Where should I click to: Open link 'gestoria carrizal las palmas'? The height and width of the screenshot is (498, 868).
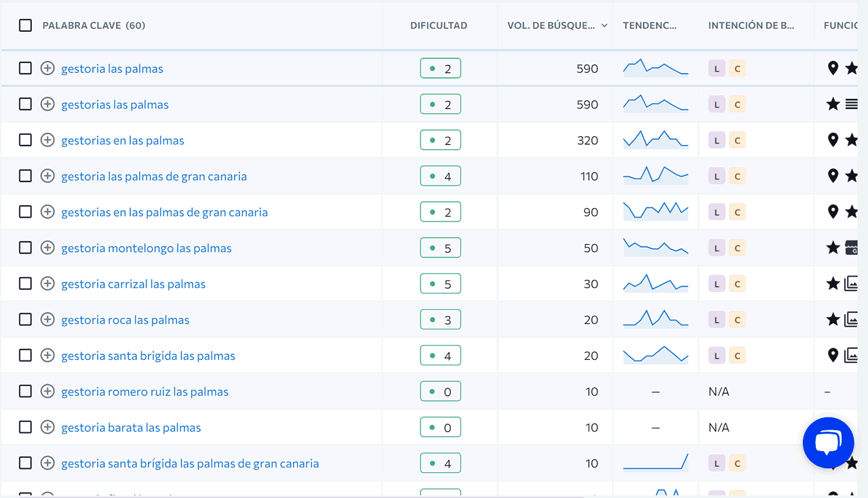pos(134,284)
